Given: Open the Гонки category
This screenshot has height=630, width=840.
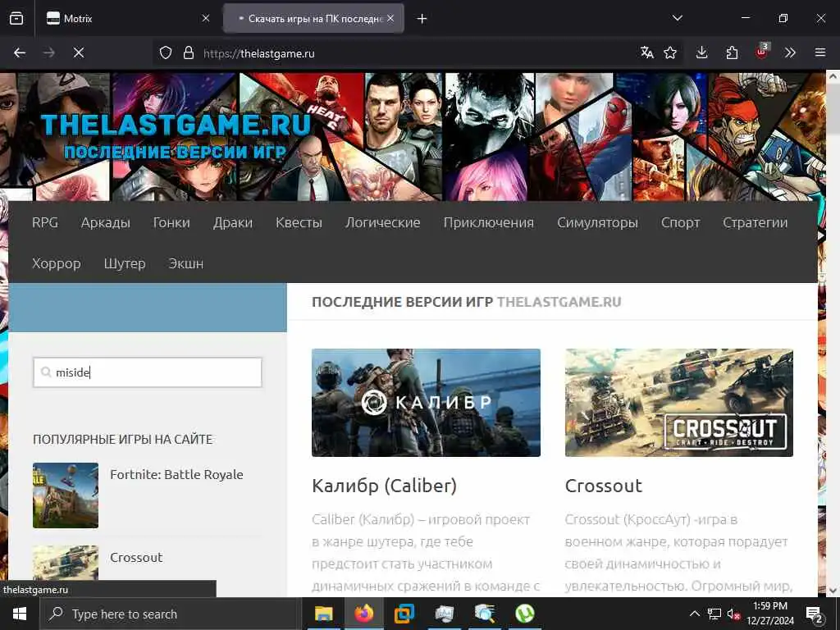Looking at the screenshot, I should tap(171, 222).
